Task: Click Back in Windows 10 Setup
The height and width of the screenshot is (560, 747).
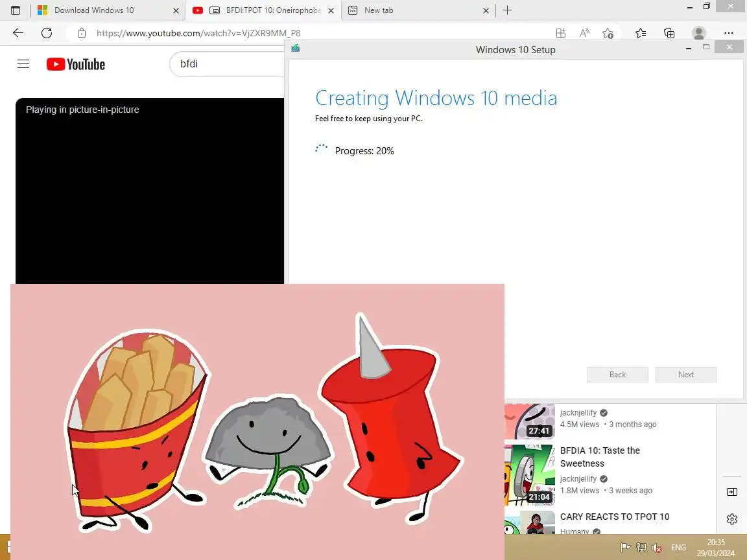Action: [617, 374]
